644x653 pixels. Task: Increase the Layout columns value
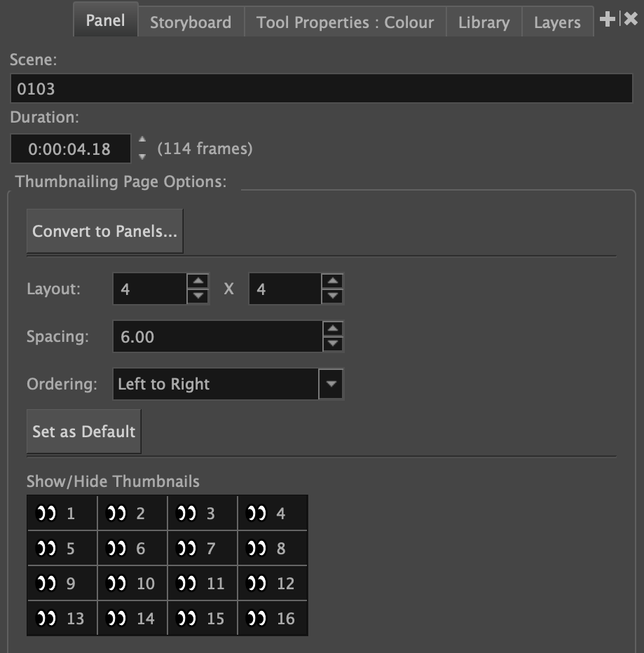[x=199, y=282]
